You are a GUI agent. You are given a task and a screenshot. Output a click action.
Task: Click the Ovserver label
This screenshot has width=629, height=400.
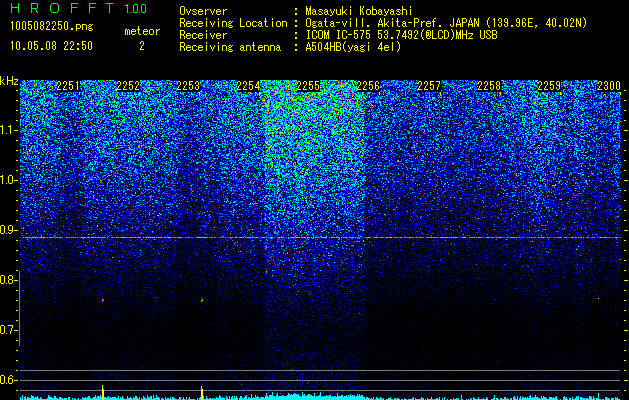[x=203, y=12]
